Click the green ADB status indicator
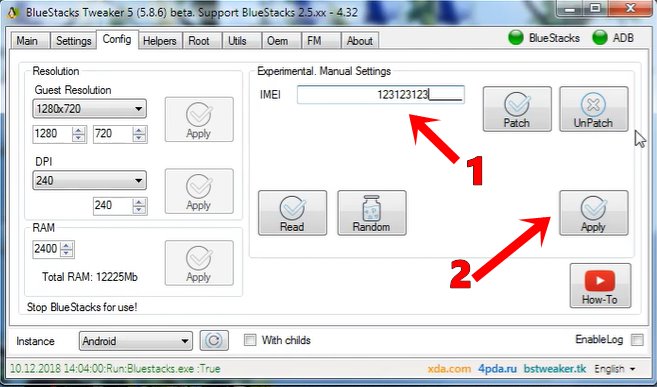The height and width of the screenshot is (387, 657). (600, 38)
